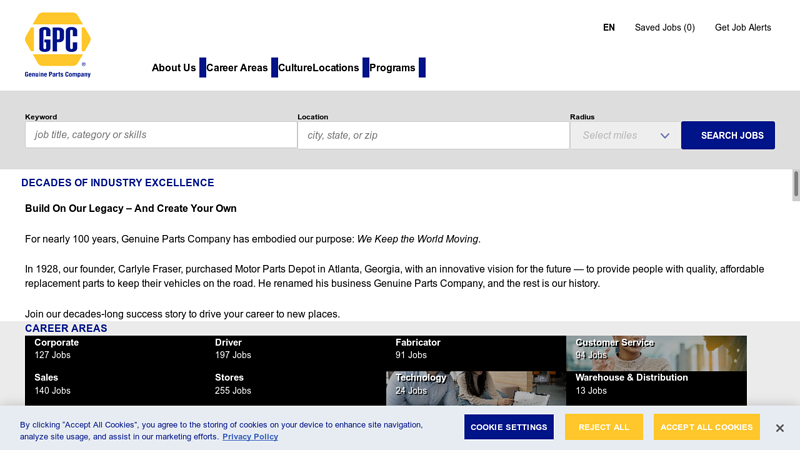View Saved Jobs list

pos(664,28)
